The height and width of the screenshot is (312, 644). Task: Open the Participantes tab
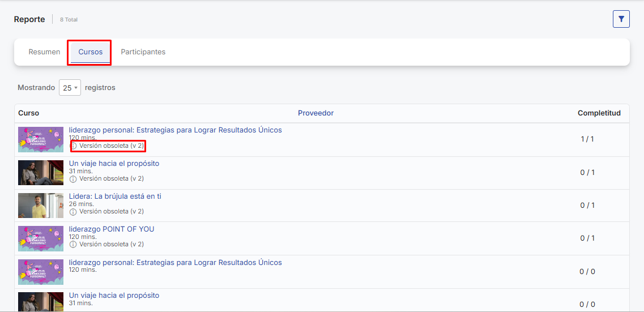[143, 52]
